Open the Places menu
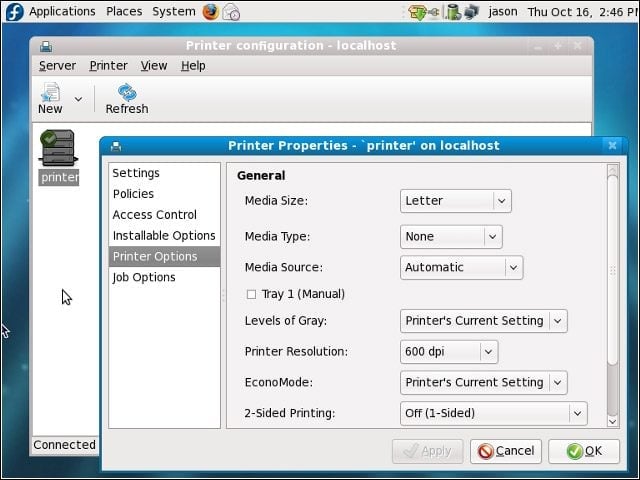 (x=124, y=11)
